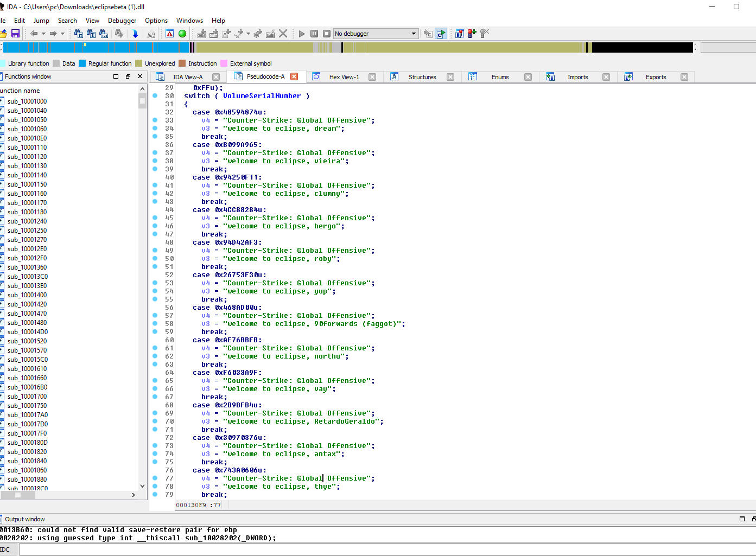Viewport: 756px width, 556px height.
Task: Click the red warning triangle window icon
Action: 170,34
